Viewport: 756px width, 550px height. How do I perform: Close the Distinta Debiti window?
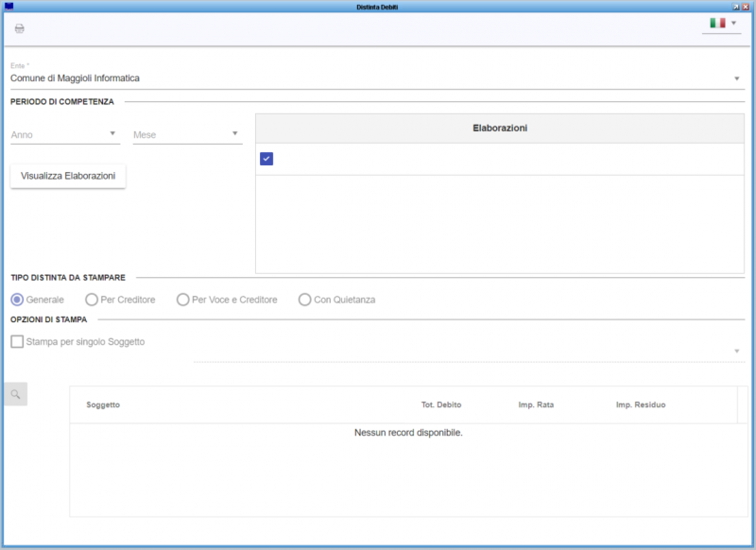tap(747, 6)
